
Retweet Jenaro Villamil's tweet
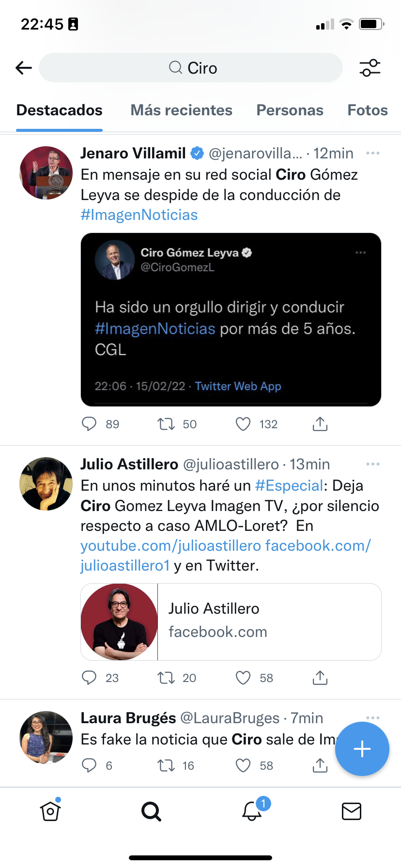(166, 424)
